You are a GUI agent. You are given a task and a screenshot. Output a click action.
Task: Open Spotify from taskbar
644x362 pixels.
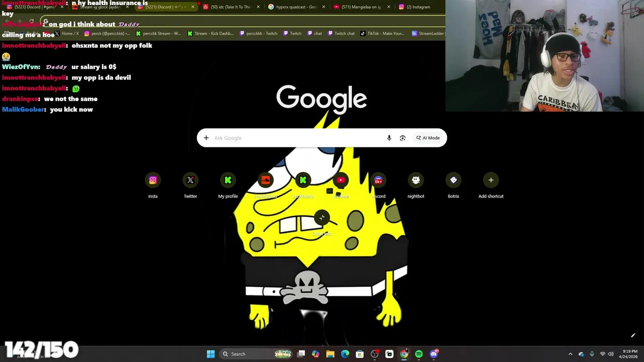tap(419, 354)
